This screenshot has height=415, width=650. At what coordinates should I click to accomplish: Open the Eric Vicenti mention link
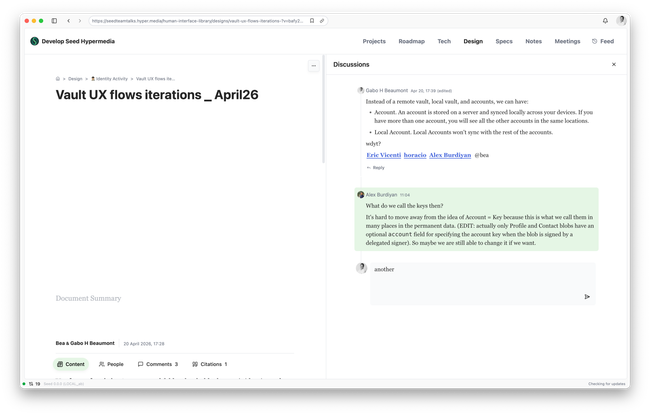pos(385,155)
